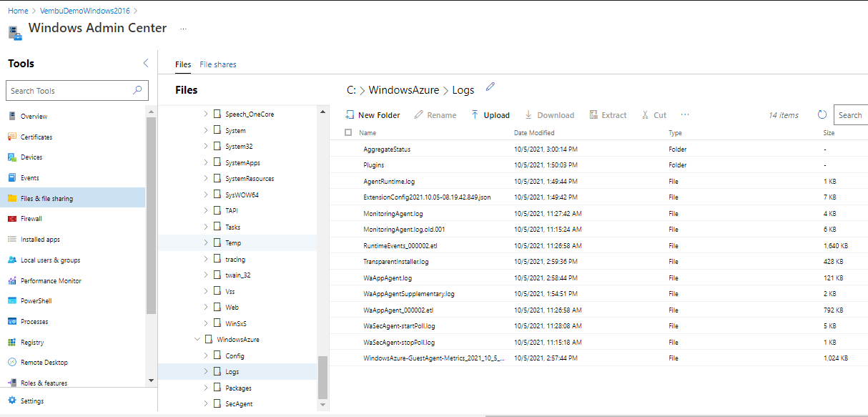Check the box next to SysWOW64 folder

coord(217,195)
